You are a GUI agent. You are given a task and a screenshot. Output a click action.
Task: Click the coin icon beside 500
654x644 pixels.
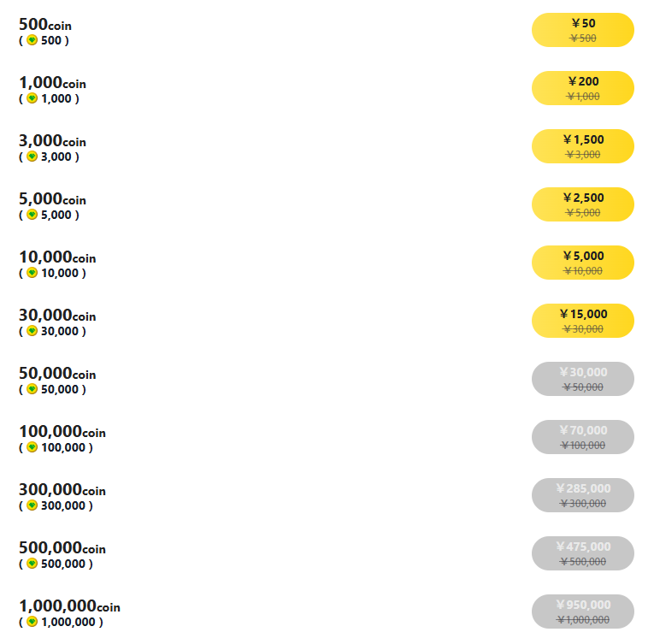32,40
